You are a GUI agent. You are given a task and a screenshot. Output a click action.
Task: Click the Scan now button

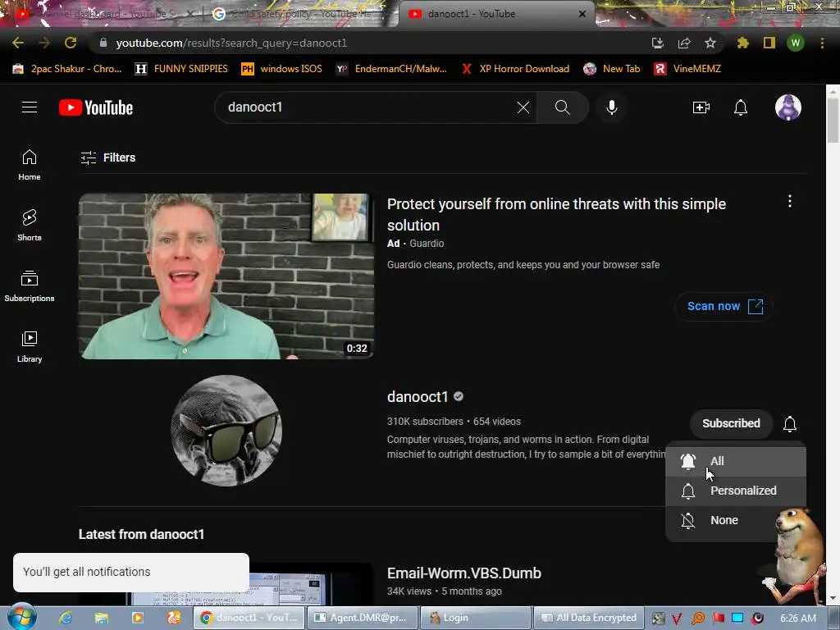(x=724, y=307)
